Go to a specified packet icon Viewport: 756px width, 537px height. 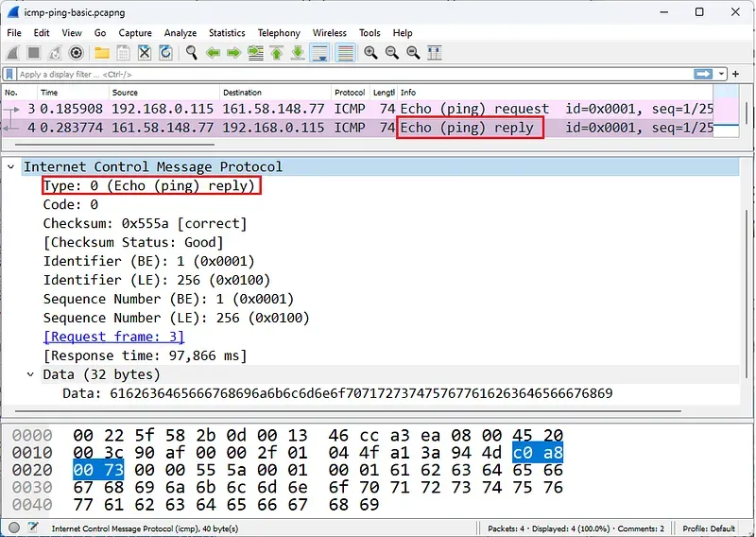click(255, 53)
